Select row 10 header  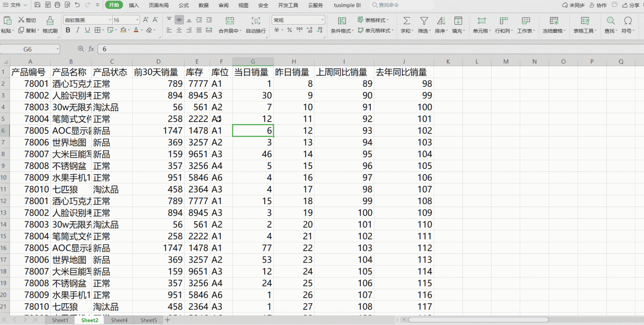tap(4, 177)
